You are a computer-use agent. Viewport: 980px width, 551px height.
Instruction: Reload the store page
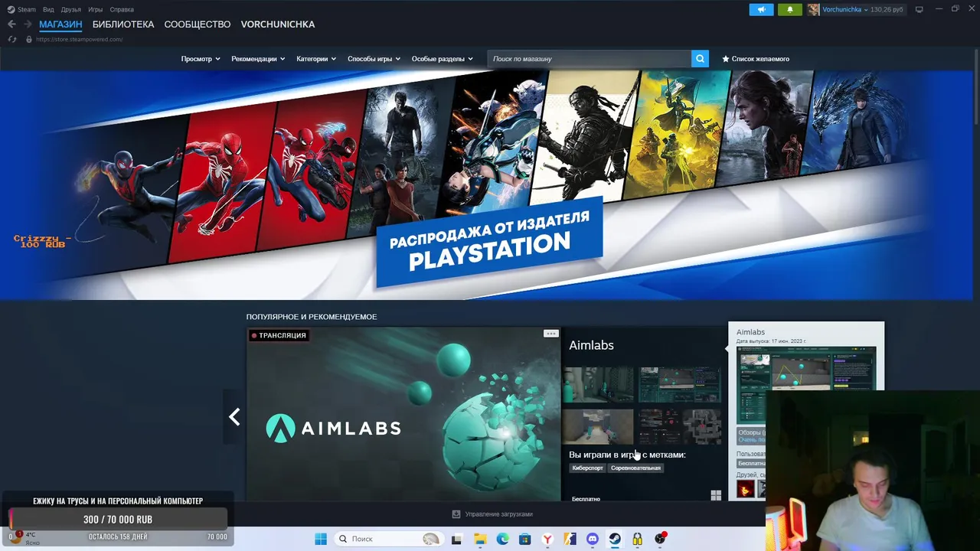click(11, 39)
